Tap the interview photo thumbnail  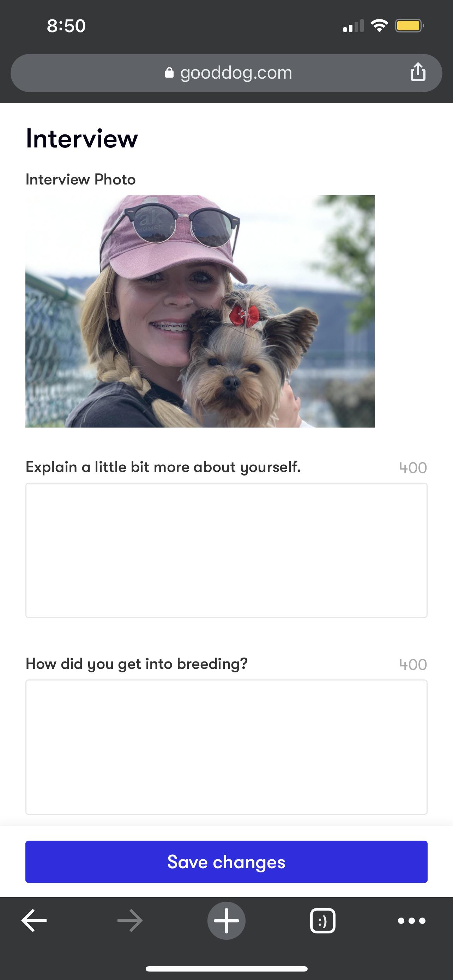(200, 311)
